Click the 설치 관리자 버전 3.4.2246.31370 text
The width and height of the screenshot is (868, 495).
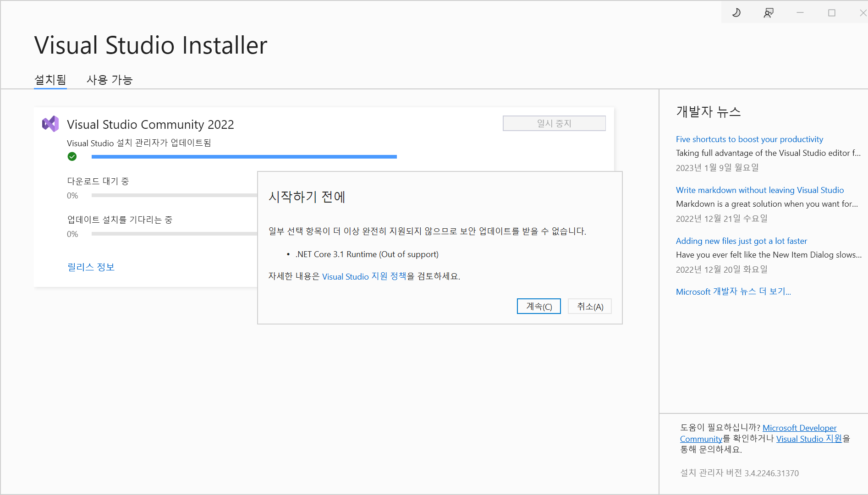(x=739, y=473)
